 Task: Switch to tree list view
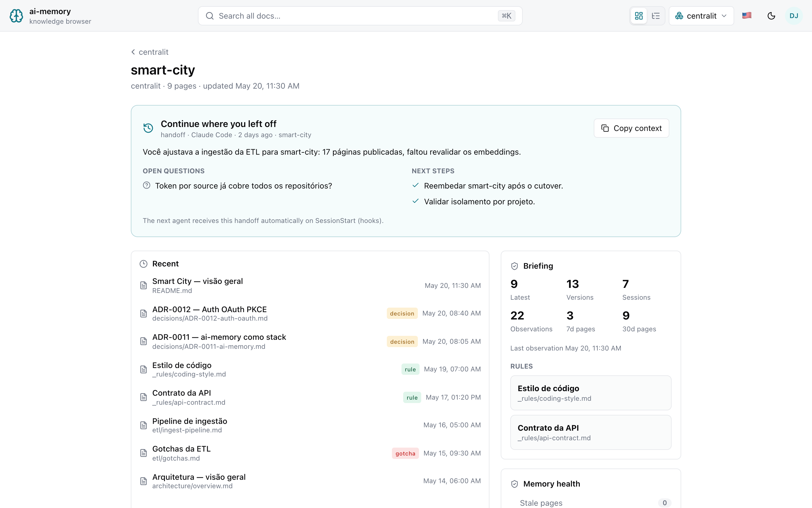[655, 16]
